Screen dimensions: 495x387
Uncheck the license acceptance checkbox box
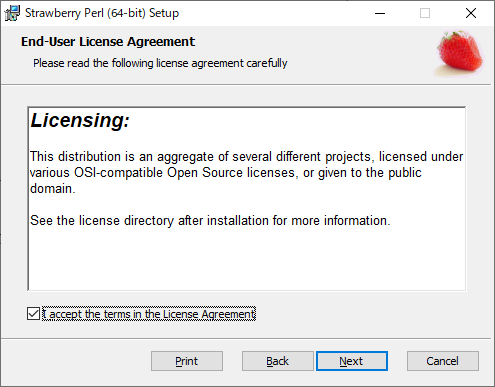33,314
